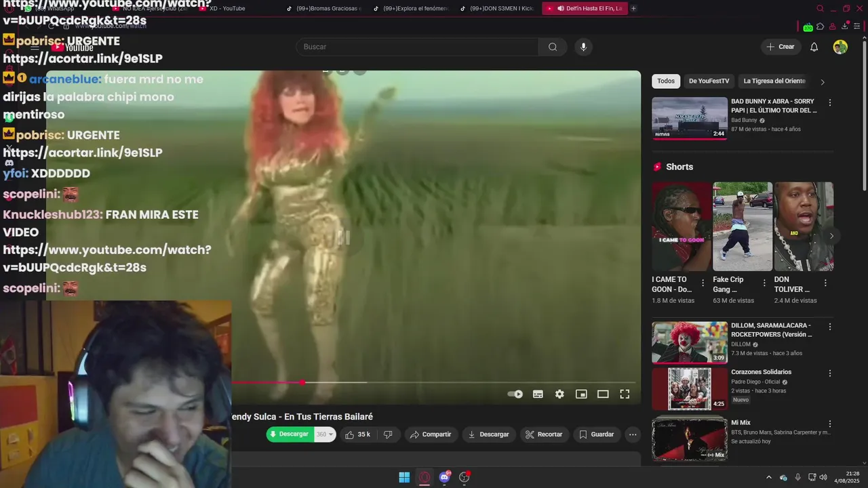Click the Guardar button
This screenshot has width=868, height=488.
click(x=597, y=434)
